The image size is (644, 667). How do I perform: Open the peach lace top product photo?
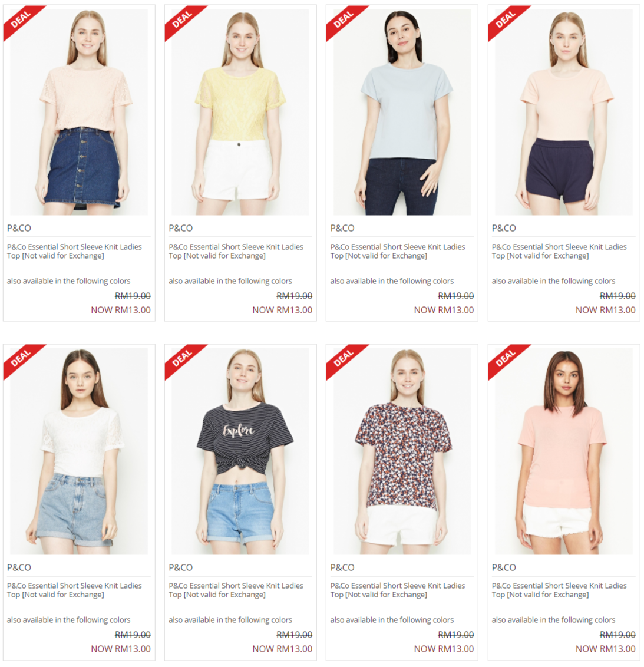pyautogui.click(x=79, y=112)
